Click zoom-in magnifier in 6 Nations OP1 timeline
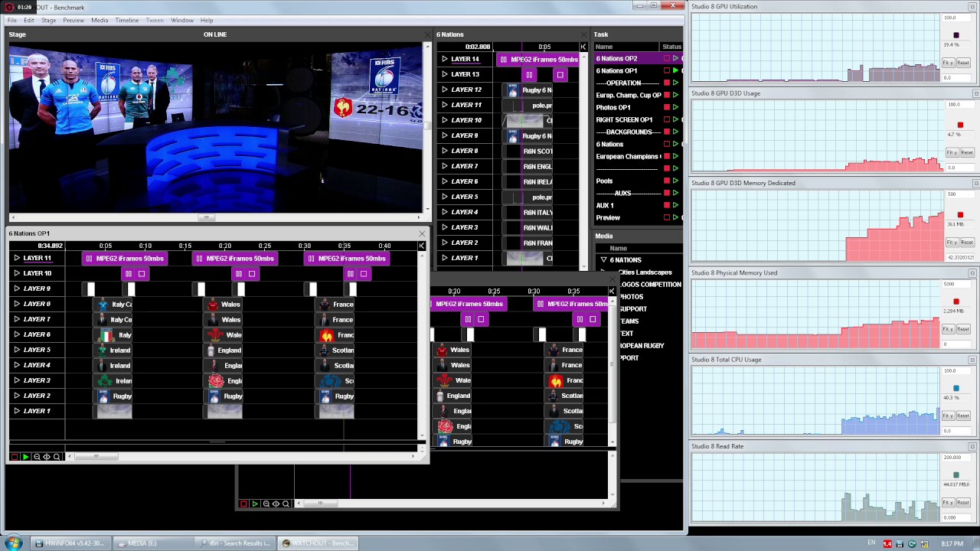 [57, 457]
